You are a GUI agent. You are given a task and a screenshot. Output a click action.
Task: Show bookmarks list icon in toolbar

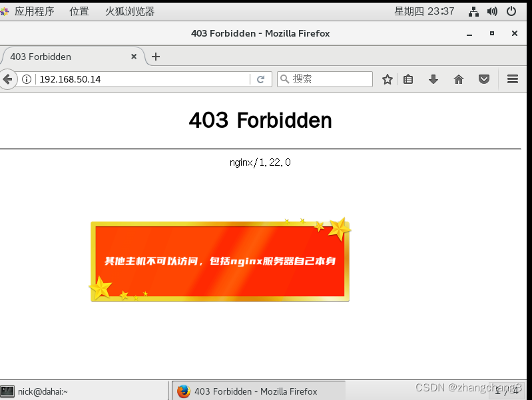click(408, 79)
